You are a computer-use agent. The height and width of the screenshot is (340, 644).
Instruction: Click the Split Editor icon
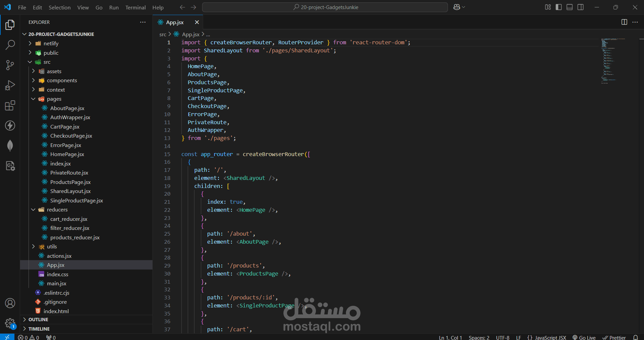pyautogui.click(x=624, y=22)
